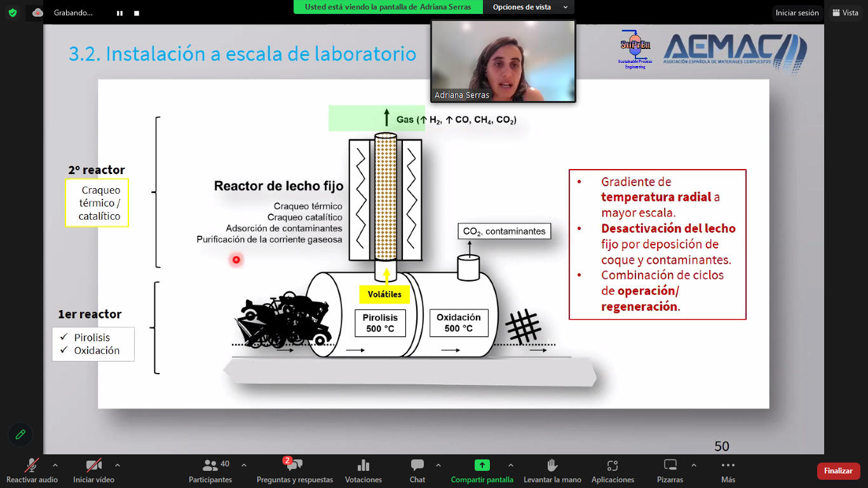Expand chat options arrow beside Chat
The image size is (868, 488).
(x=438, y=465)
